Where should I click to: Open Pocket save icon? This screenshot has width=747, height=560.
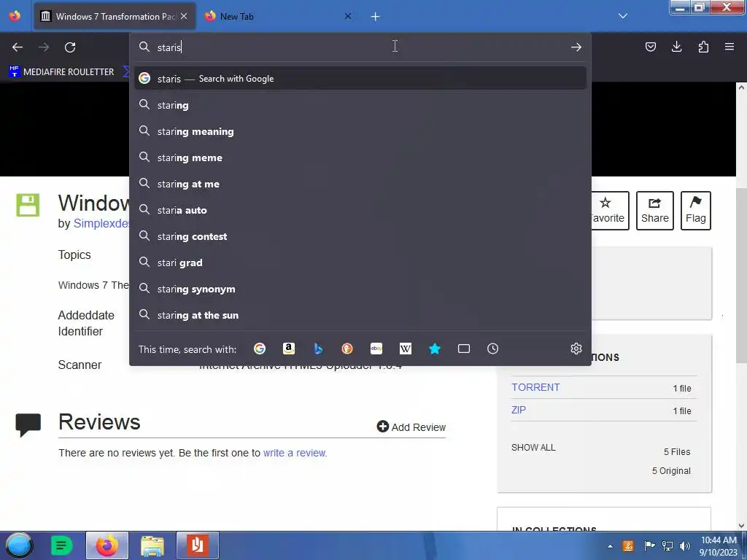point(650,47)
